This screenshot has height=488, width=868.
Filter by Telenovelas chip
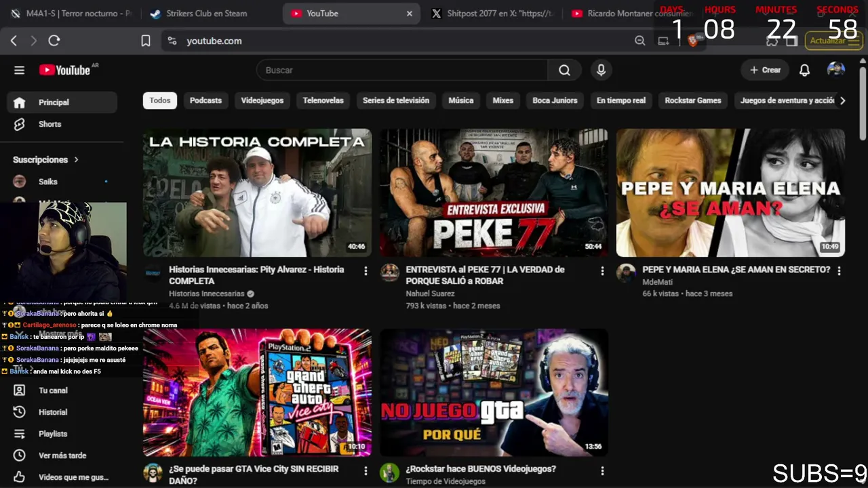[x=323, y=100]
